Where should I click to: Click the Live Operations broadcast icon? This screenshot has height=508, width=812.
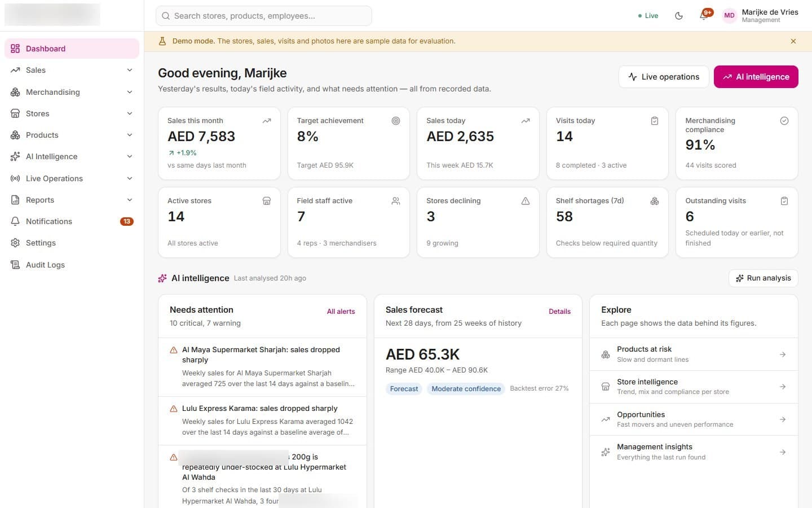tap(15, 178)
